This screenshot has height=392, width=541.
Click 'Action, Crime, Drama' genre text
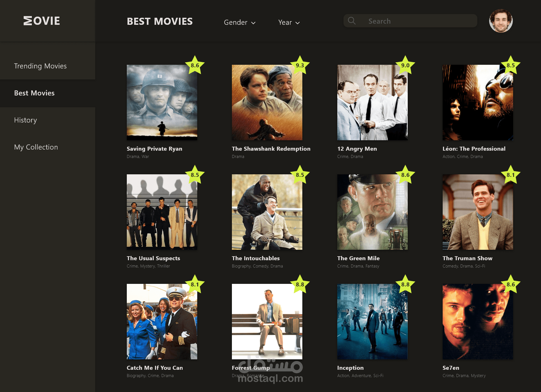[463, 157]
